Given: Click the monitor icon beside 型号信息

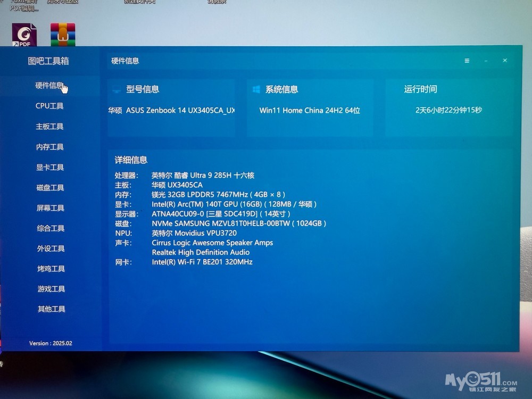Looking at the screenshot, I should pos(117,89).
